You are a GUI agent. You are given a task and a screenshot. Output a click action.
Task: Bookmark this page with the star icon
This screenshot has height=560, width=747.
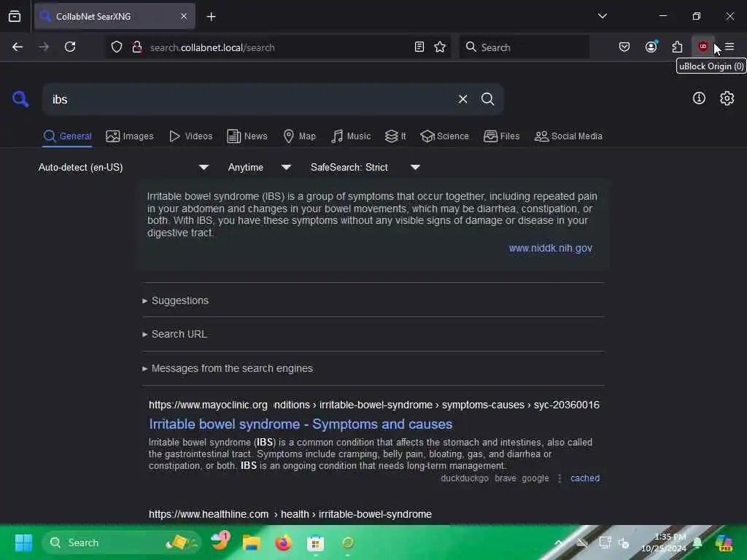pos(440,47)
